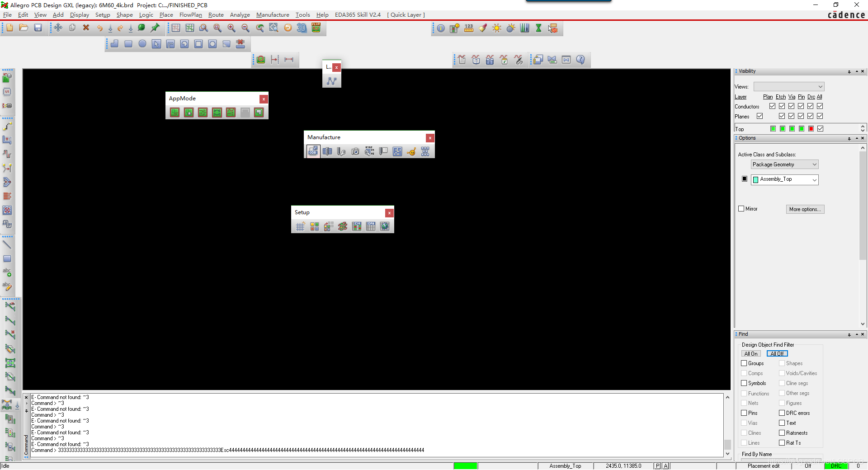
Task: Click the blue Help question mark icon
Action: 580,60
